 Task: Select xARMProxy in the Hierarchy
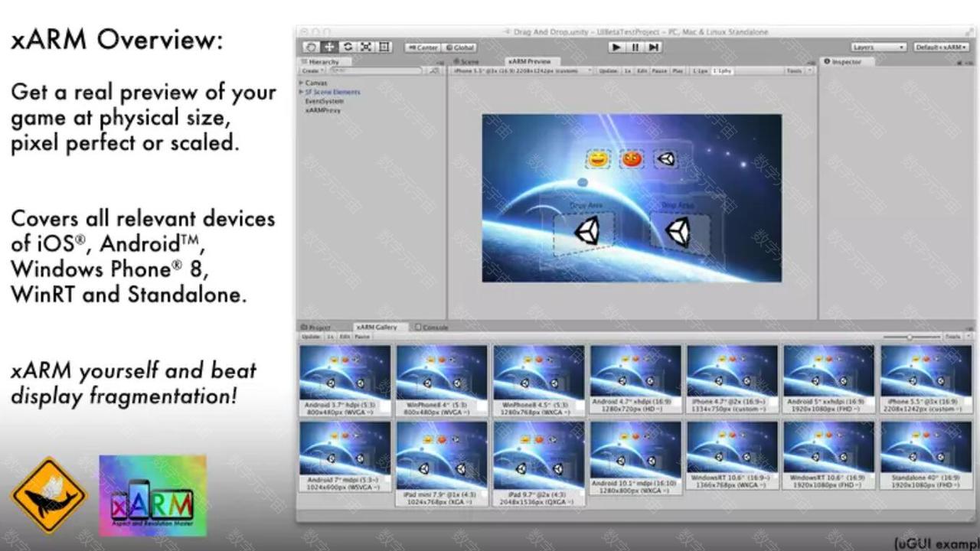point(322,110)
